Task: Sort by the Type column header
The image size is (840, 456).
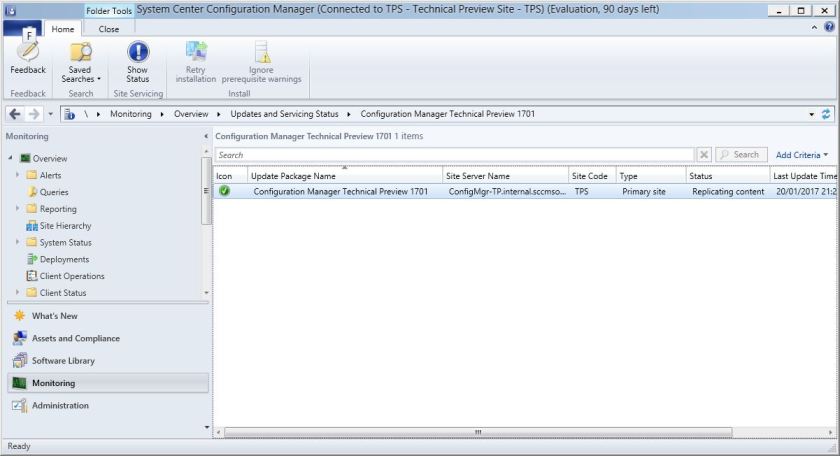Action: click(x=651, y=176)
